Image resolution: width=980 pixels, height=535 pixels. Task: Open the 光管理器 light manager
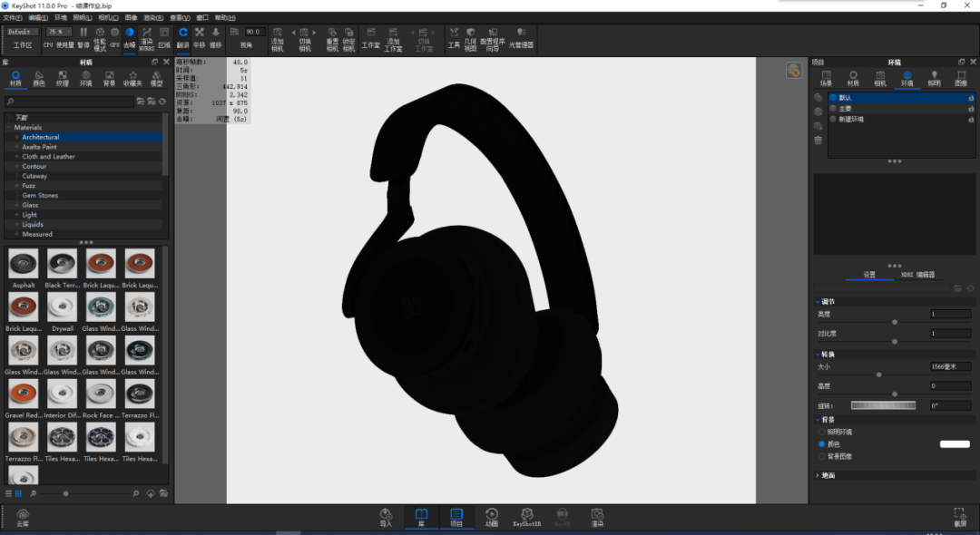(521, 37)
